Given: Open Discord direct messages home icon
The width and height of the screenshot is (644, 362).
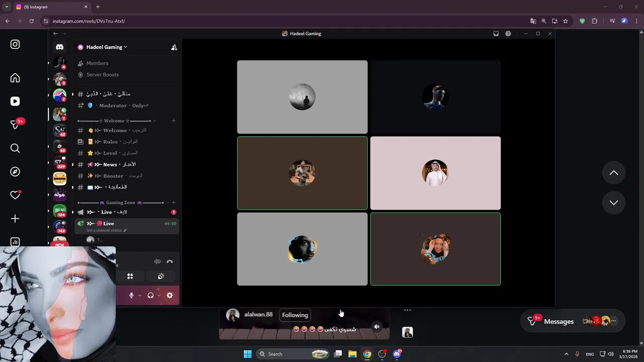Looking at the screenshot, I should 59,47.
